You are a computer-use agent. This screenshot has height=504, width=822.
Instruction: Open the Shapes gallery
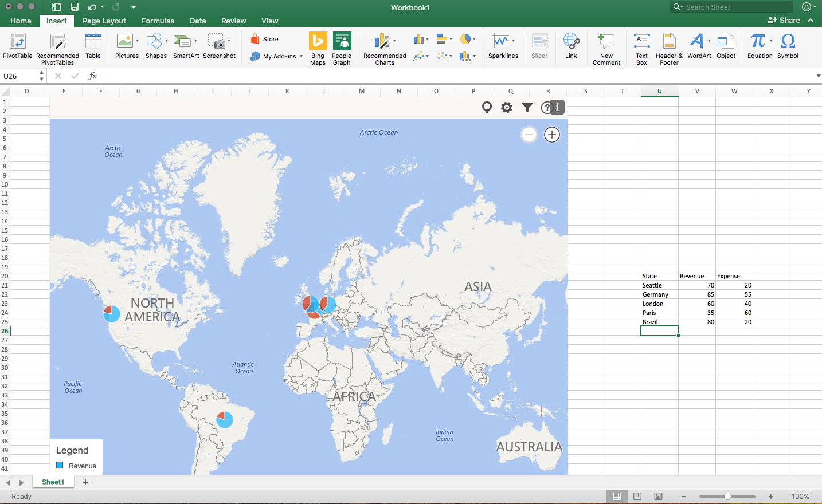click(156, 46)
